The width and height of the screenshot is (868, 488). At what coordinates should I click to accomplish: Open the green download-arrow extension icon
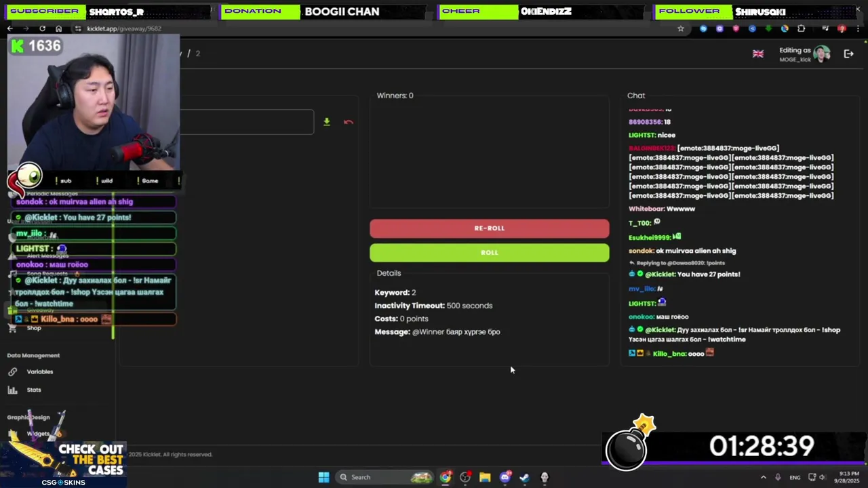coord(768,28)
